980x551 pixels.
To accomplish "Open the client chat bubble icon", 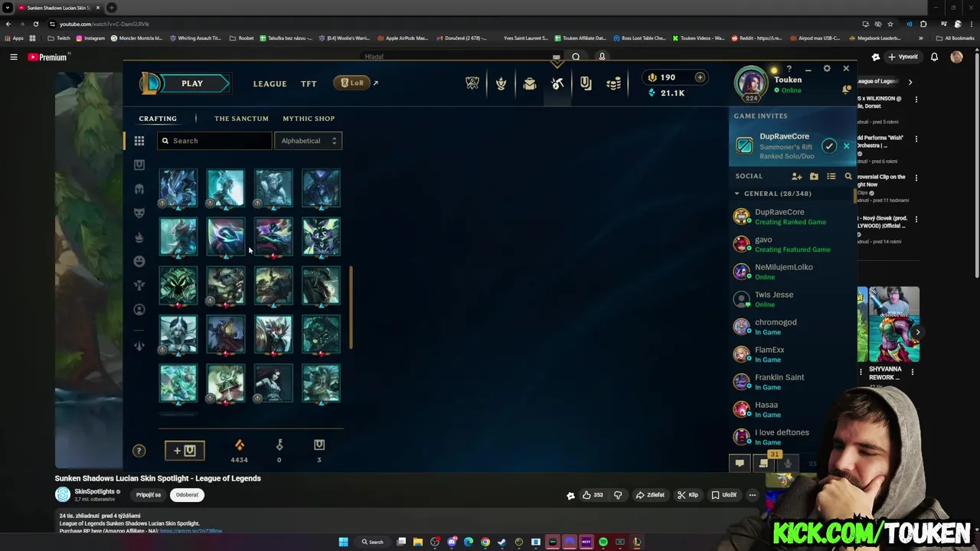I will coord(740,463).
